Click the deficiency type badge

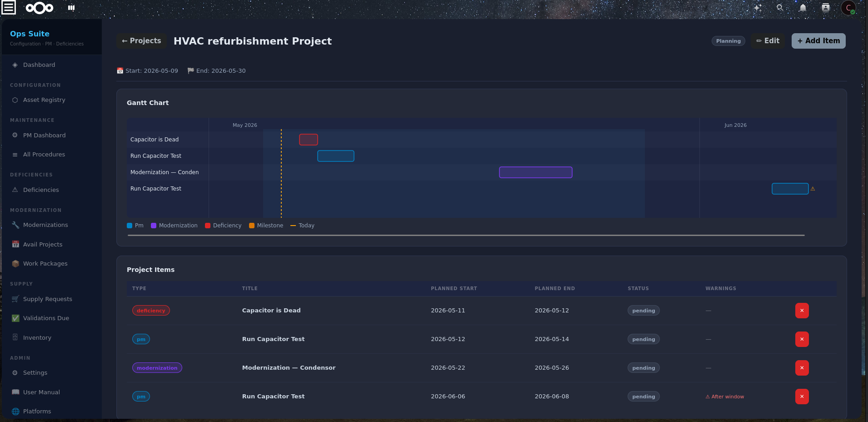(x=151, y=311)
